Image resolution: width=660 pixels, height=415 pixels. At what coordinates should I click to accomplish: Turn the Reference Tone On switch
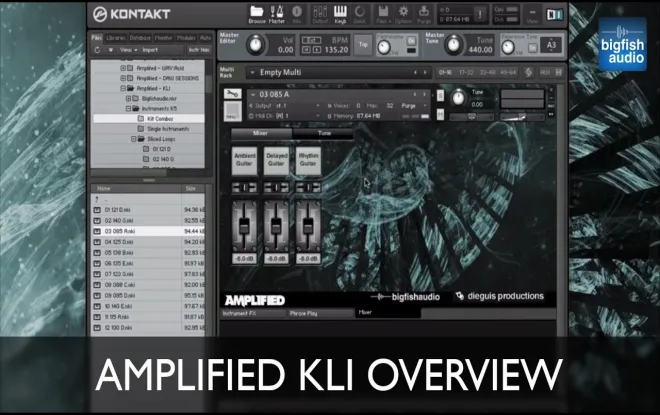[x=532, y=48]
